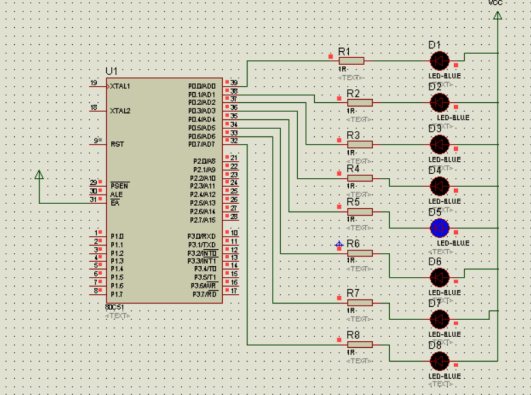Screen dimensions: 531x395
Task: Select LED D7
Action: click(x=440, y=319)
